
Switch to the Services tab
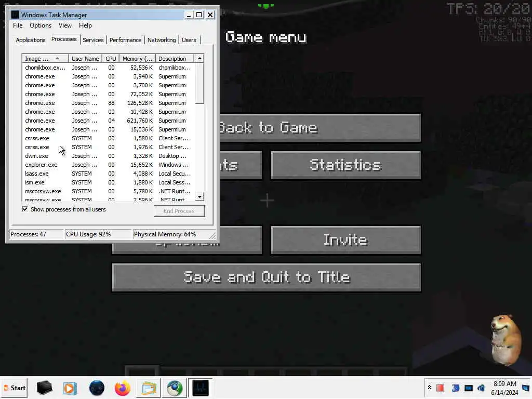[x=93, y=40]
